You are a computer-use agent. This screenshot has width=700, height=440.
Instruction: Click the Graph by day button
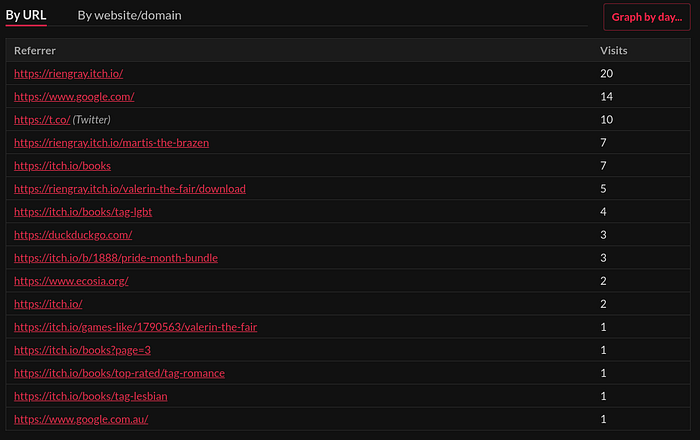pos(646,17)
